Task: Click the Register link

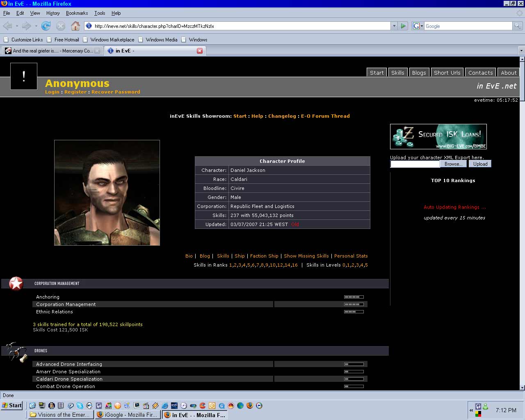Action: [x=75, y=92]
